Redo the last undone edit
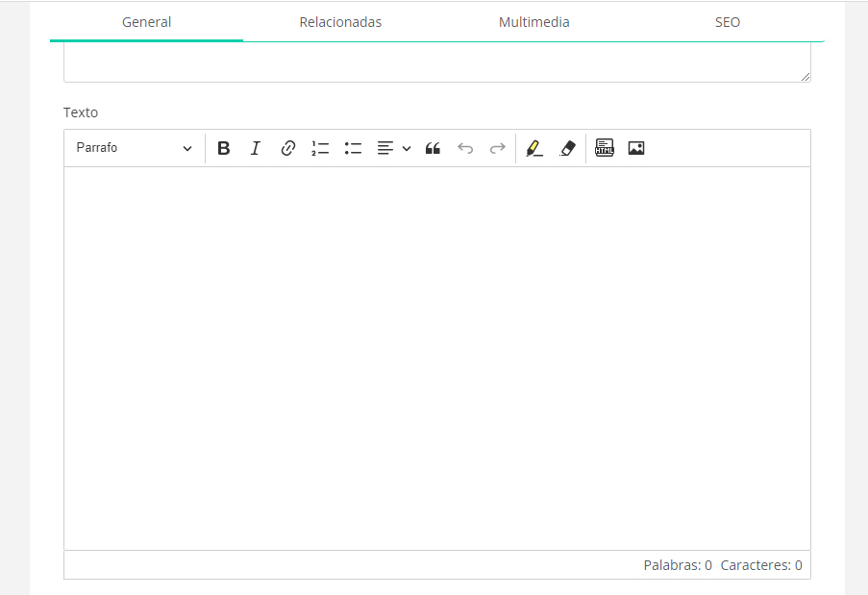This screenshot has height=595, width=868. [x=497, y=148]
